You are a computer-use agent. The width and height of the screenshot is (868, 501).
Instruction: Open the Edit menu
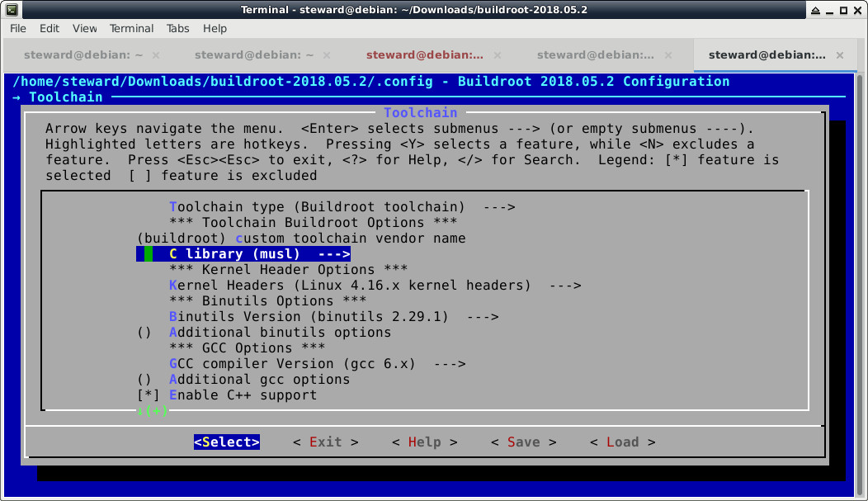50,28
